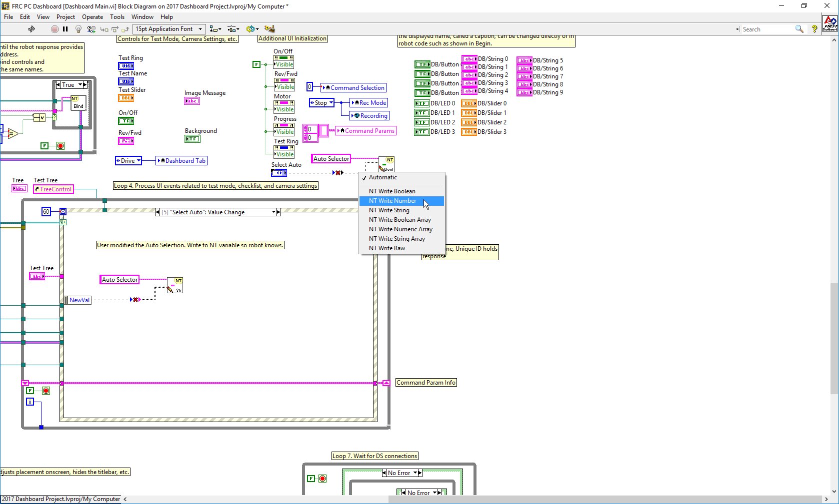839x504 pixels.
Task: Click the Select Auto ring terminal
Action: click(x=279, y=173)
